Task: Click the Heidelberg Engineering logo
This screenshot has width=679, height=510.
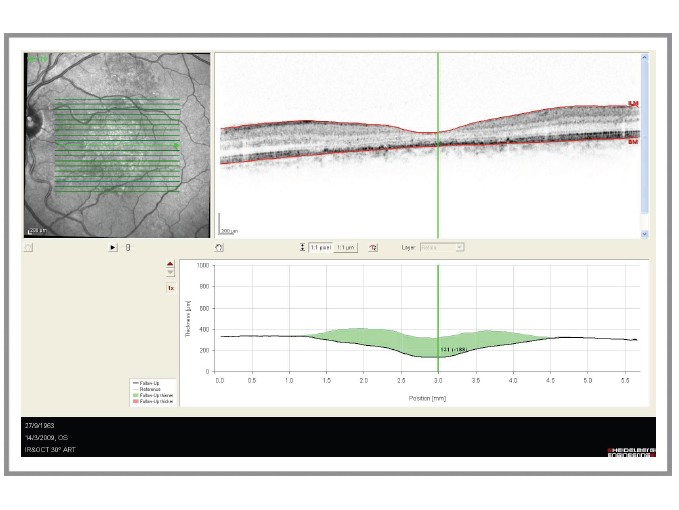Action: 631,453
